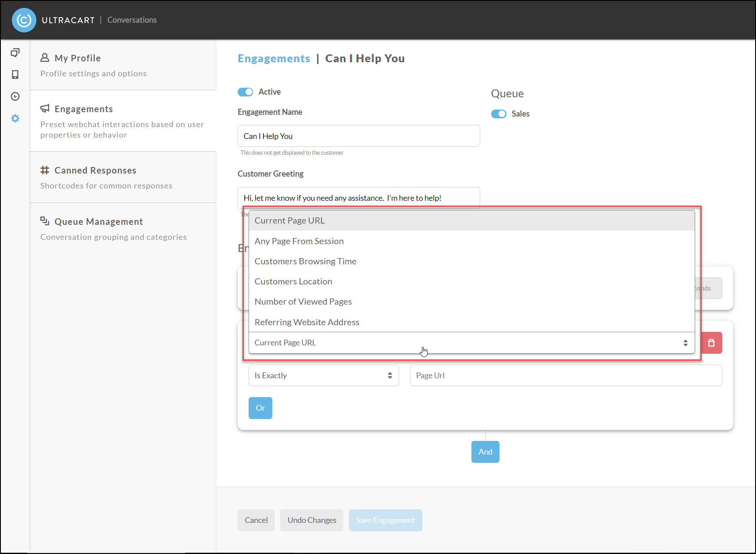756x554 pixels.
Task: Toggle the Active switch off
Action: [x=245, y=92]
